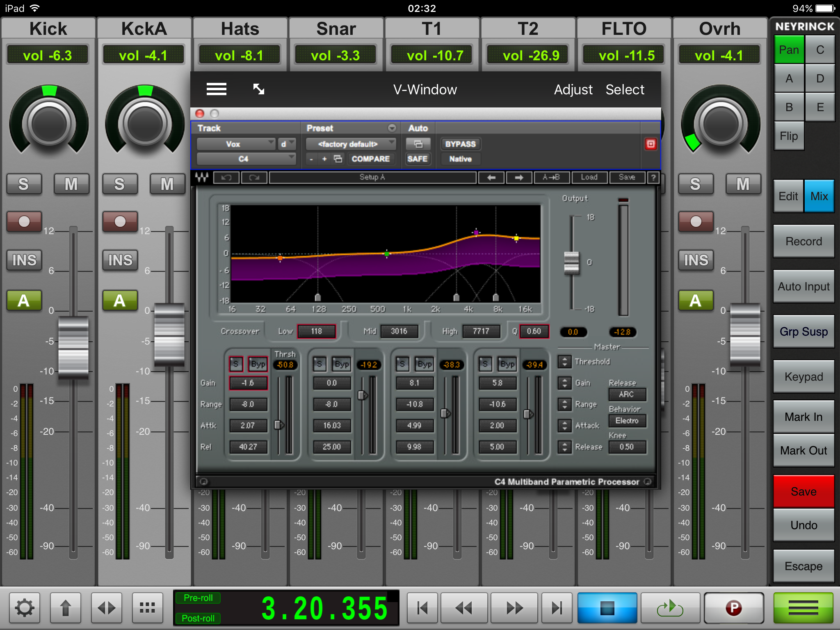Select the Flip mode button
840x630 pixels.
(x=789, y=136)
